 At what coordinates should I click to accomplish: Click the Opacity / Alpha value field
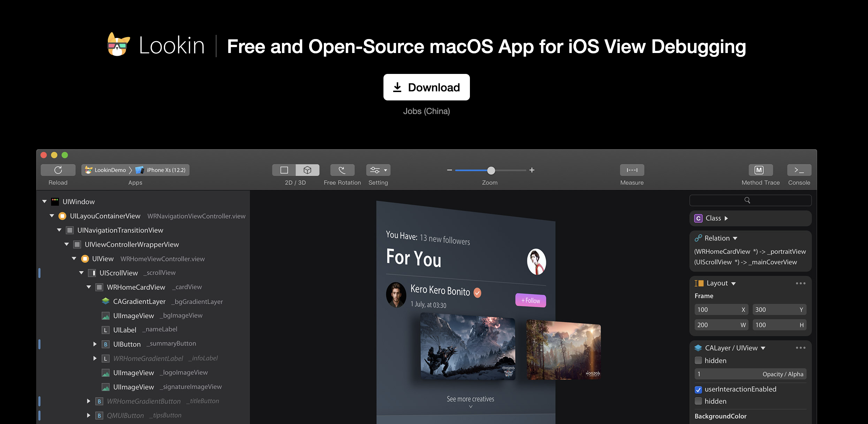[x=750, y=374]
